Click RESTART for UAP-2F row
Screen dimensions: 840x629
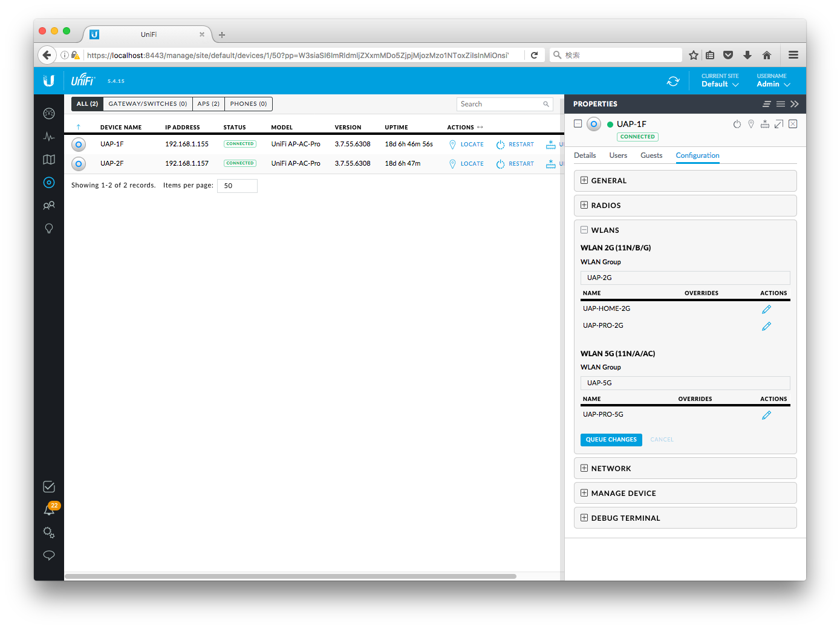(x=515, y=164)
